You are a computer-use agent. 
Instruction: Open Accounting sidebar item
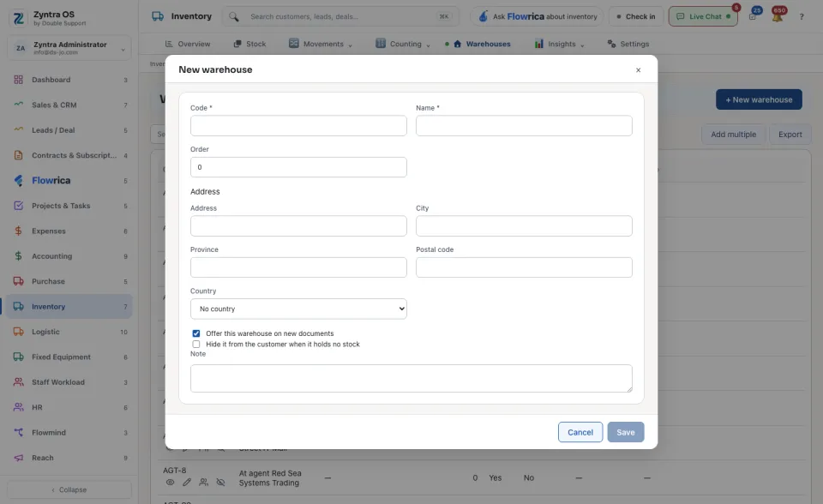click(69, 256)
